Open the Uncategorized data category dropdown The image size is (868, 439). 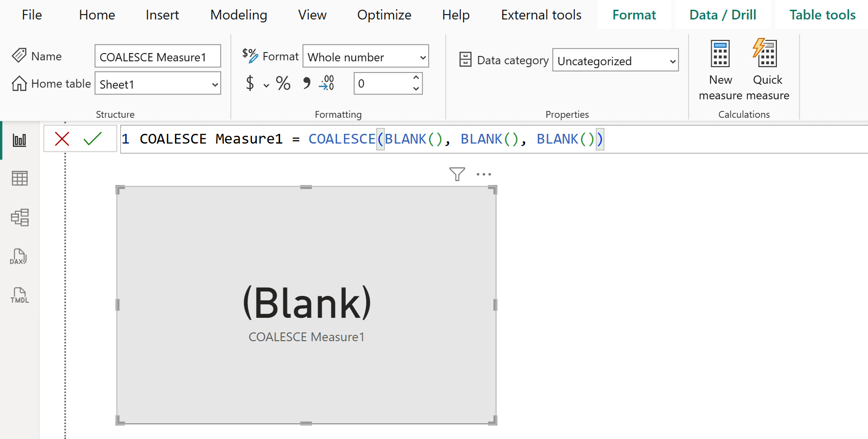coord(615,60)
